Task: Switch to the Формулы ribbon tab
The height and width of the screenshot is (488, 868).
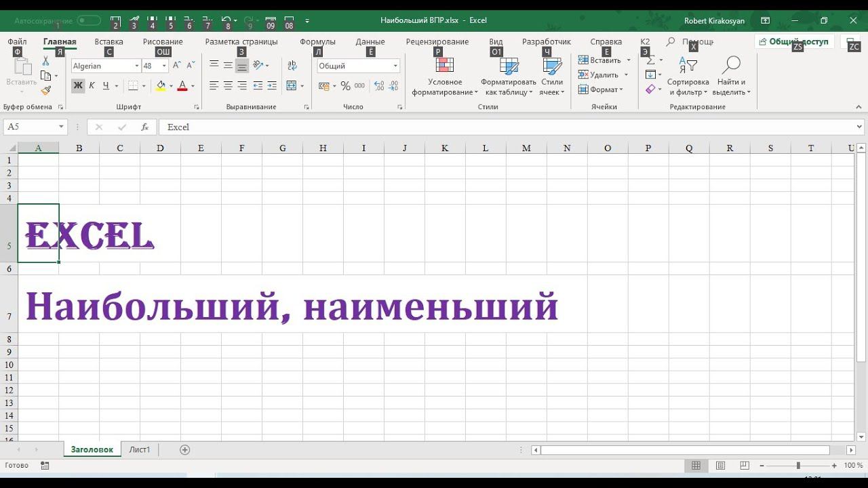Action: click(317, 41)
